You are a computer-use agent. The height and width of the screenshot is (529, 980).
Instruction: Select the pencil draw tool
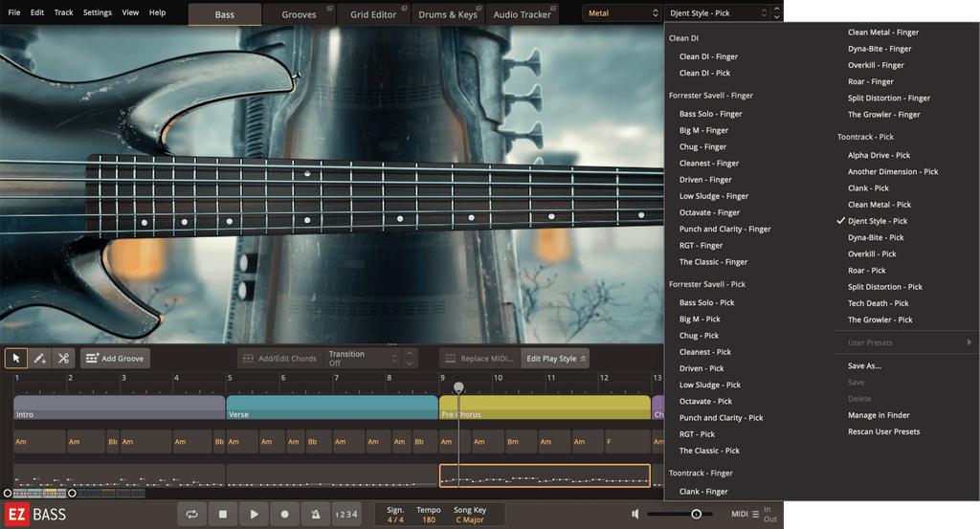(x=40, y=359)
